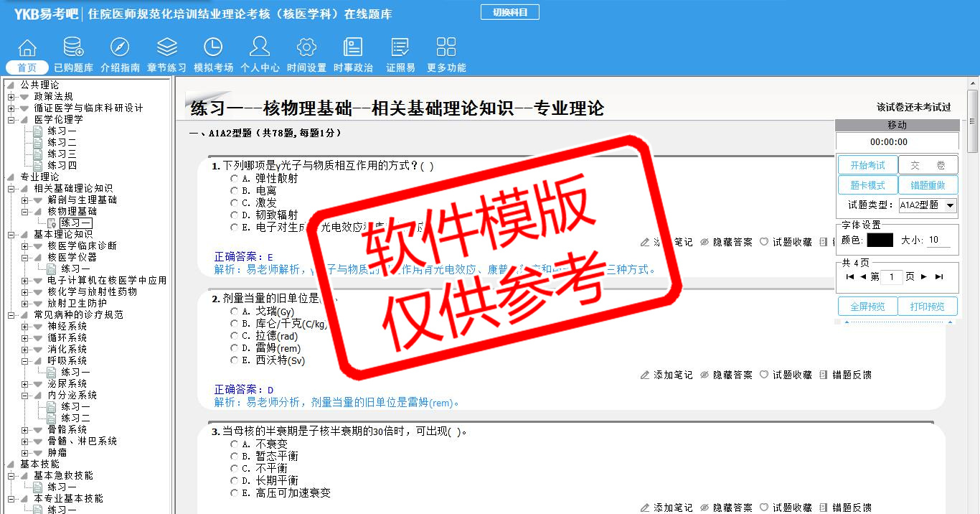Expand the 神经系统 tree node
Viewport: 980px width, 514px height.
click(x=25, y=327)
